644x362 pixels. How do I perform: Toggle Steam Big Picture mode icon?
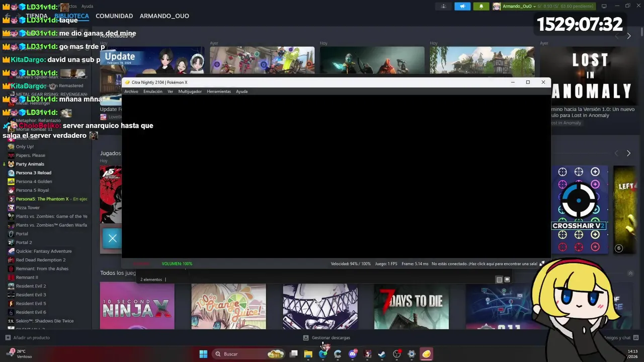click(604, 6)
